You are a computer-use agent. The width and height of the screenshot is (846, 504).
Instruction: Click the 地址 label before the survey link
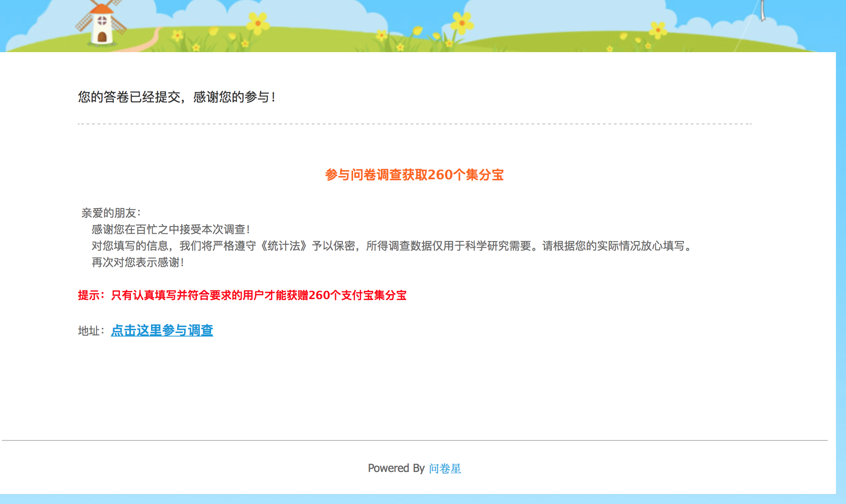91,330
